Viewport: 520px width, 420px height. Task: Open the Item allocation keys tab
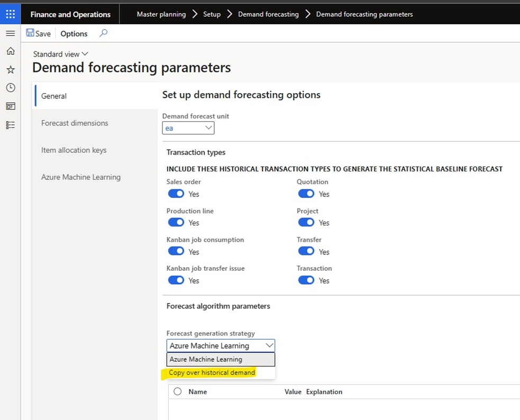[x=95, y=150]
